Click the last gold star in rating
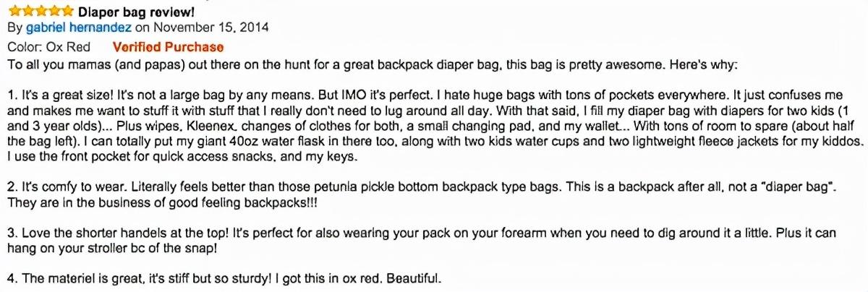868x292 pixels. click(67, 10)
